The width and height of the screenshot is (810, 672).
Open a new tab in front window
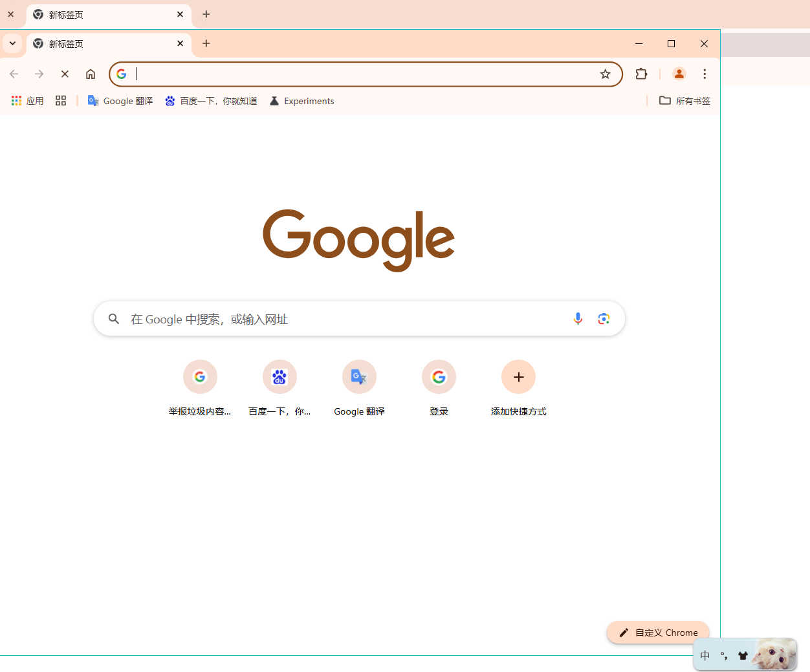206,43
